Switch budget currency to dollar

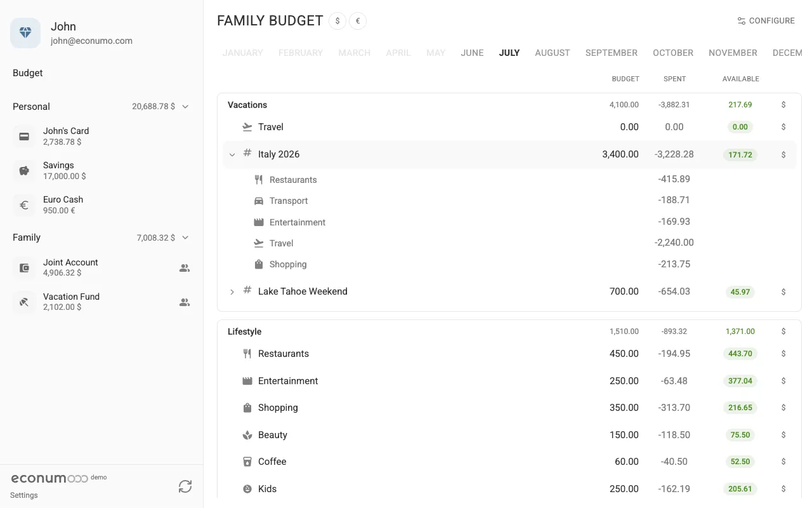pyautogui.click(x=337, y=21)
